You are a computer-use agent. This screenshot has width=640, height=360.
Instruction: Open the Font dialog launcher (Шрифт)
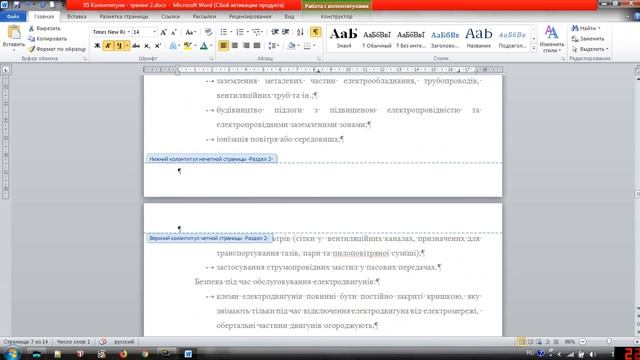coord(212,59)
